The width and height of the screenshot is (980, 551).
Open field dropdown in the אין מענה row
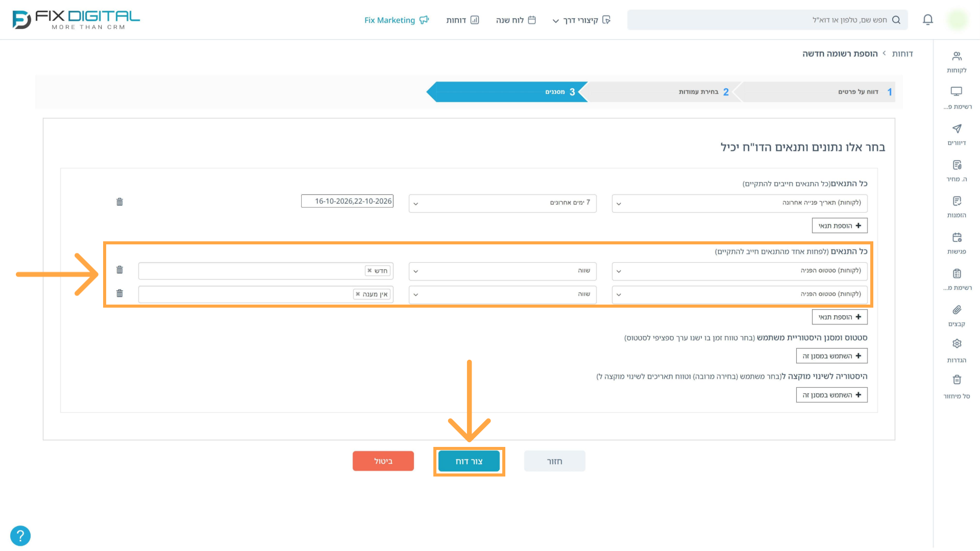tap(740, 294)
